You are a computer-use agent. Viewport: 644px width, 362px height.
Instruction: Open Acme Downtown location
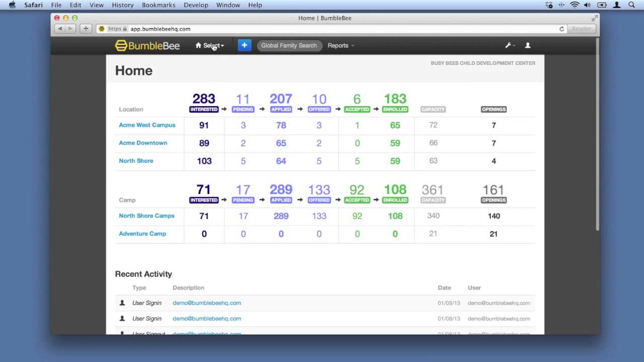click(143, 143)
